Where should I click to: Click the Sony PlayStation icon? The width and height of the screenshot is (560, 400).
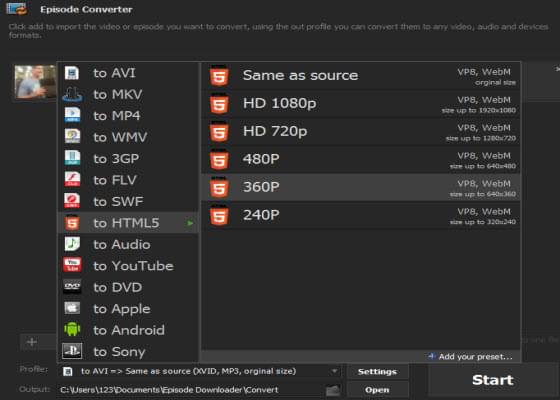(72, 351)
